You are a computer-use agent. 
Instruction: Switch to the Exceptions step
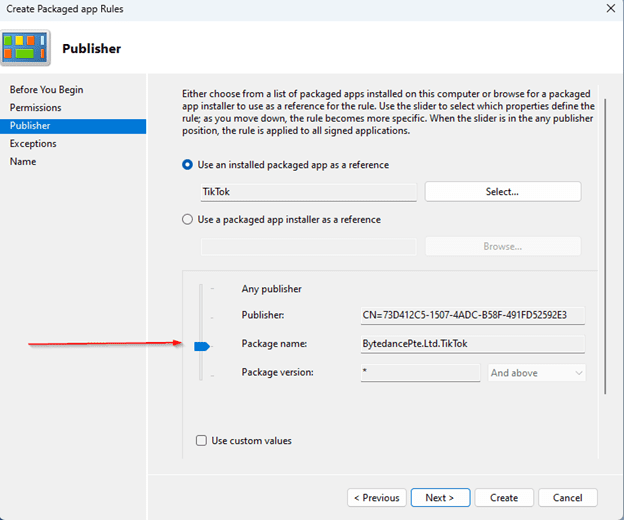(33, 144)
